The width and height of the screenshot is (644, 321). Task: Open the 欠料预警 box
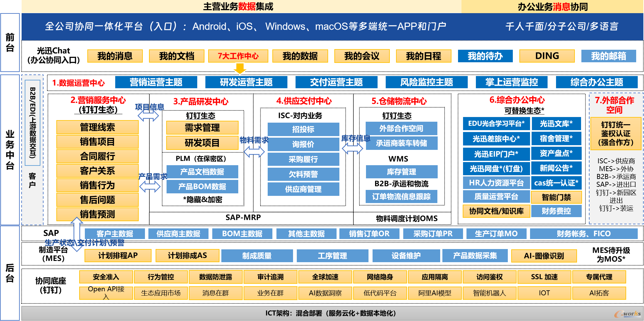pyautogui.click(x=303, y=174)
